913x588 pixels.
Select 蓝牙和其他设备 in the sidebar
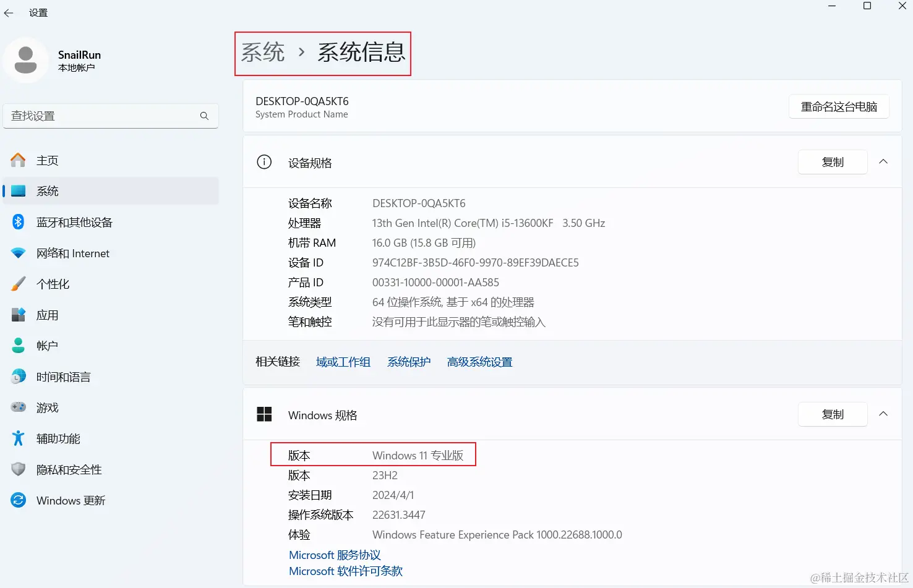click(111, 222)
